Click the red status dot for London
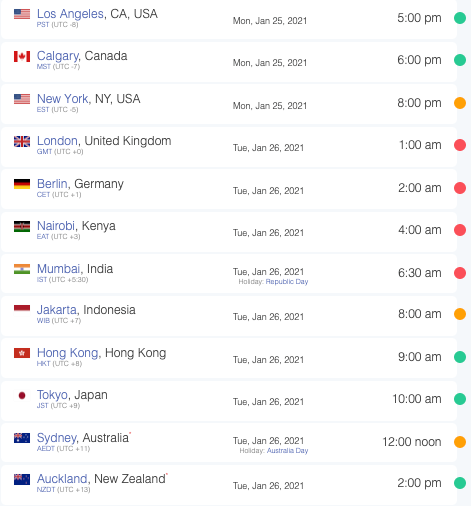The height and width of the screenshot is (506, 471). (460, 145)
